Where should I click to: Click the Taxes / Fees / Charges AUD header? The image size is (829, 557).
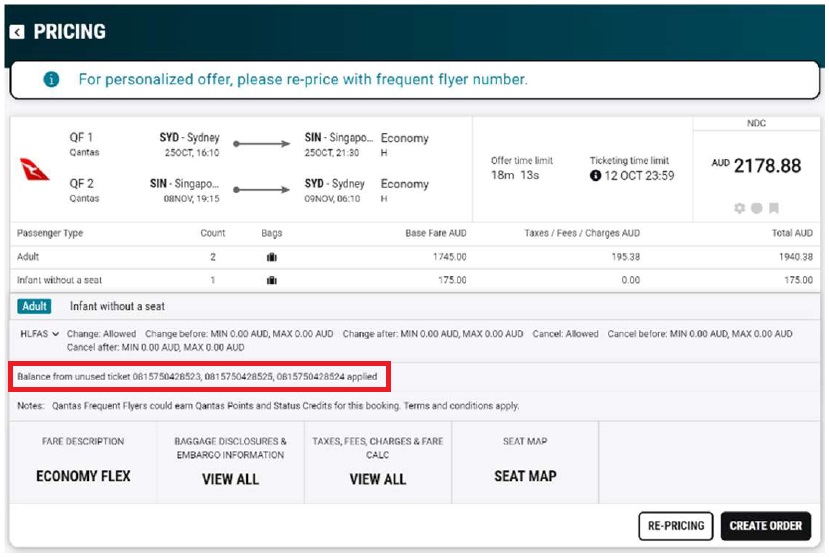(582, 233)
